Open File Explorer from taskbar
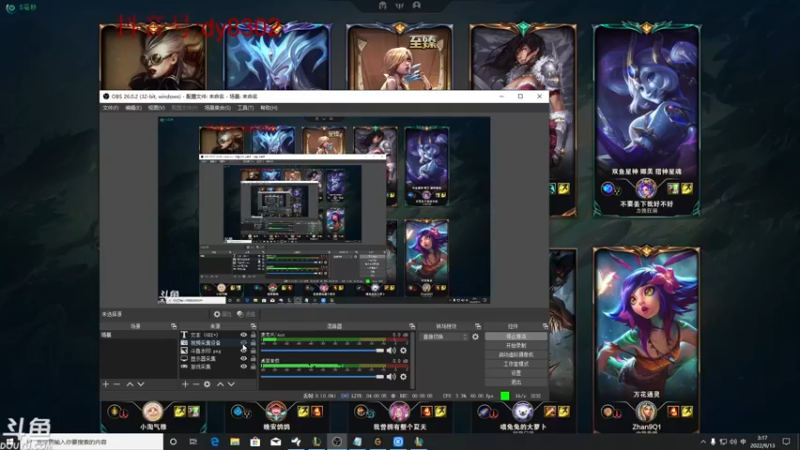800x450 pixels. (x=235, y=442)
